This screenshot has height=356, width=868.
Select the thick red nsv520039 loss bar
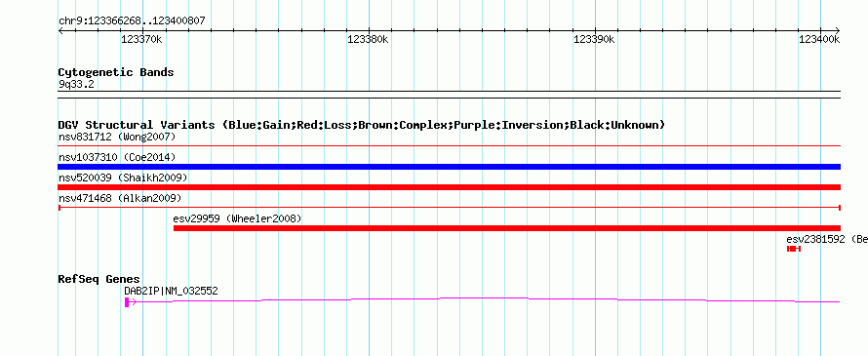(449, 187)
